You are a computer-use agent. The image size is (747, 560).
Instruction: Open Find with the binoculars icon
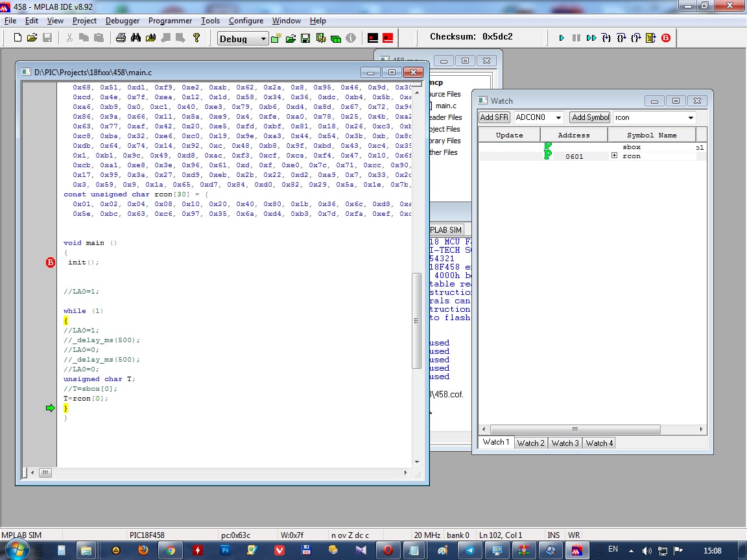pyautogui.click(x=136, y=38)
